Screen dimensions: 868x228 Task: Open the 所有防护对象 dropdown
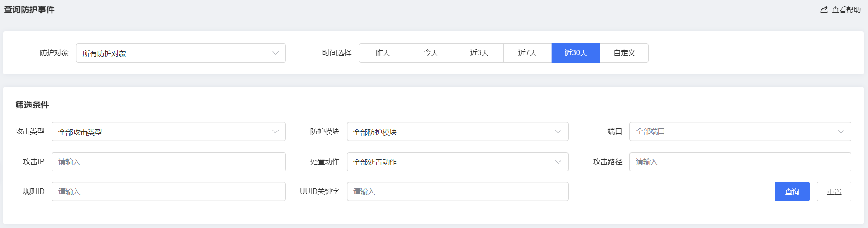(181, 53)
